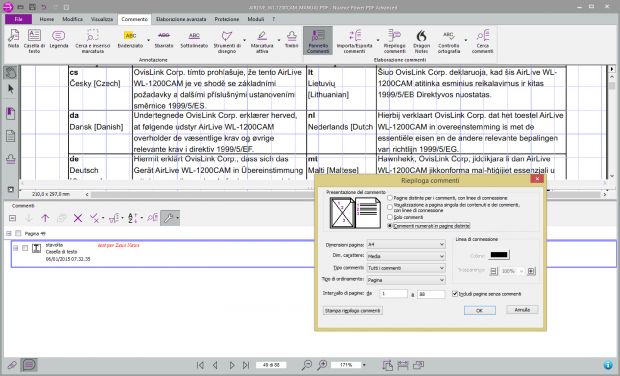This screenshot has height=376, width=620.
Task: Select the arrow selection tool
Action: click(x=11, y=89)
